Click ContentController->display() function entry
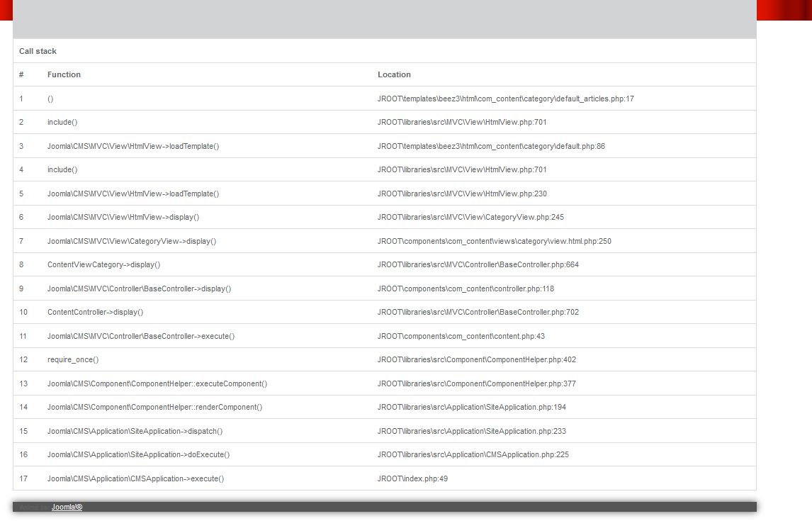Viewport: 812px width, 521px height. (x=95, y=313)
